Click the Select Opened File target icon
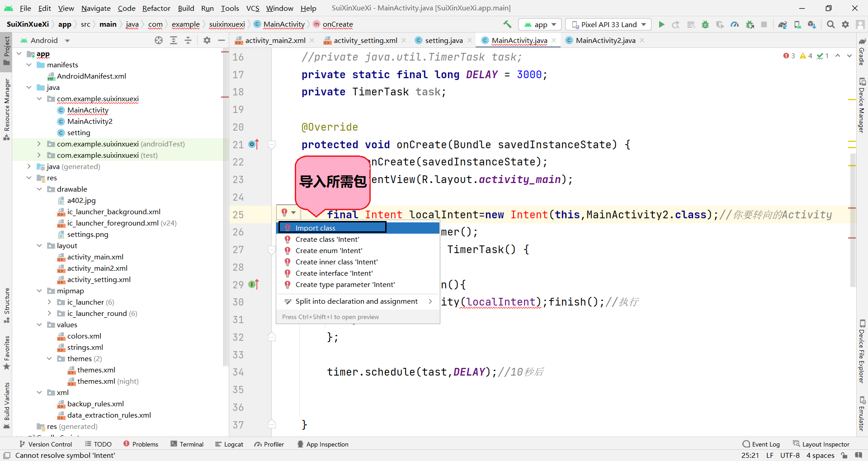868x461 pixels. click(158, 40)
